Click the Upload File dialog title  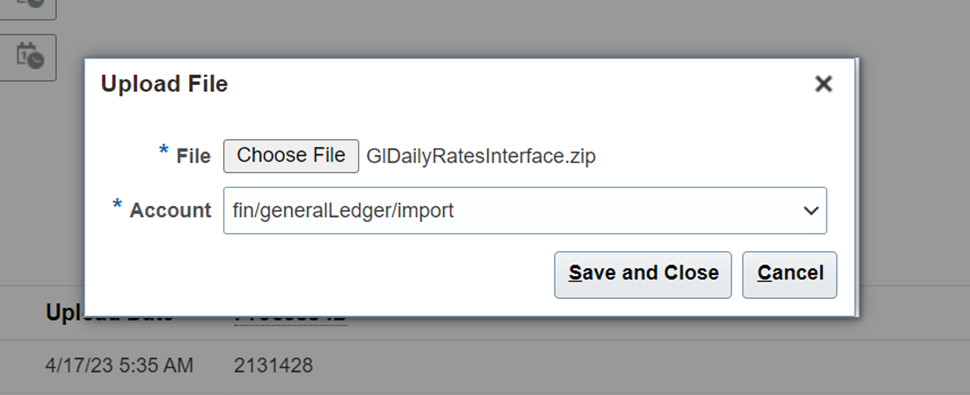pos(164,84)
